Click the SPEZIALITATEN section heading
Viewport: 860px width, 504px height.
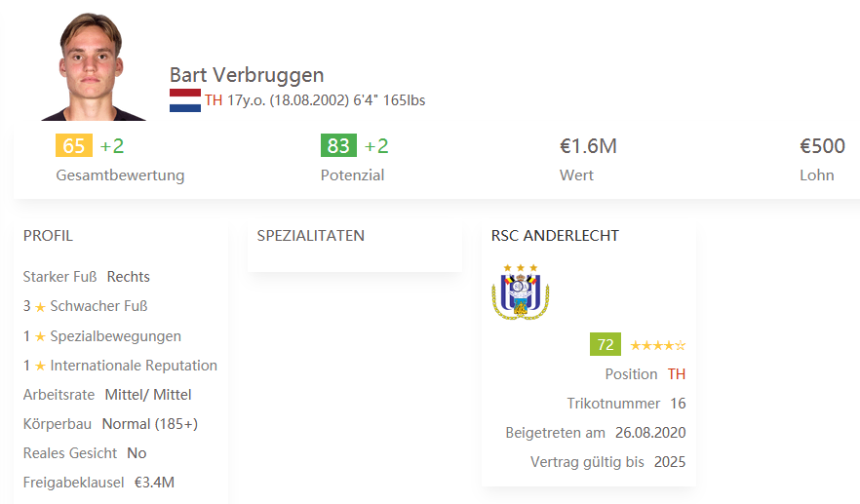tap(310, 236)
